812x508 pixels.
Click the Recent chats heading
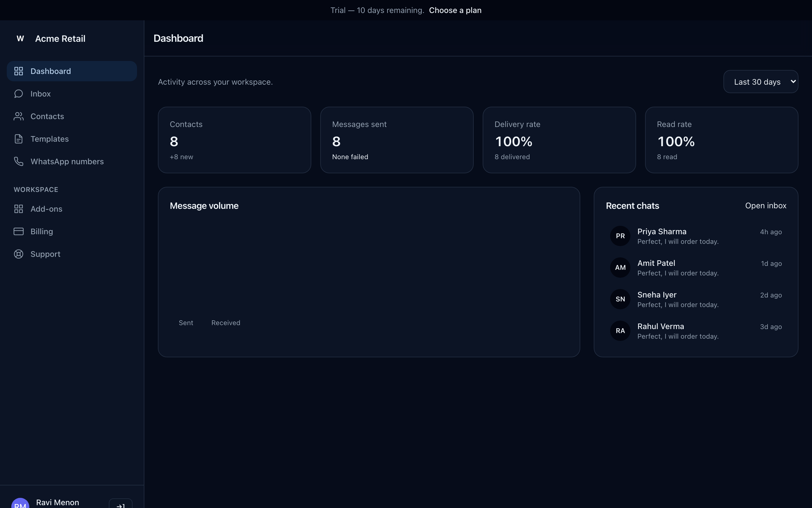[632, 206]
